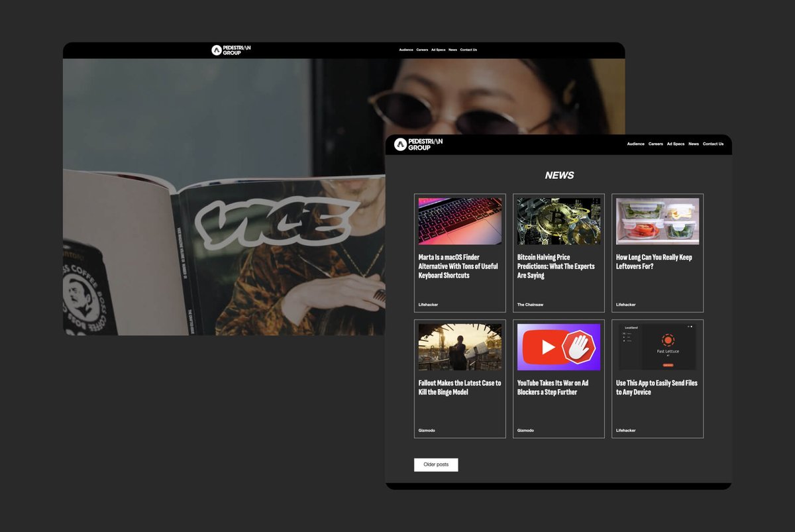Open Careers in the back hero window nav
The height and width of the screenshot is (532, 795).
tap(422, 50)
